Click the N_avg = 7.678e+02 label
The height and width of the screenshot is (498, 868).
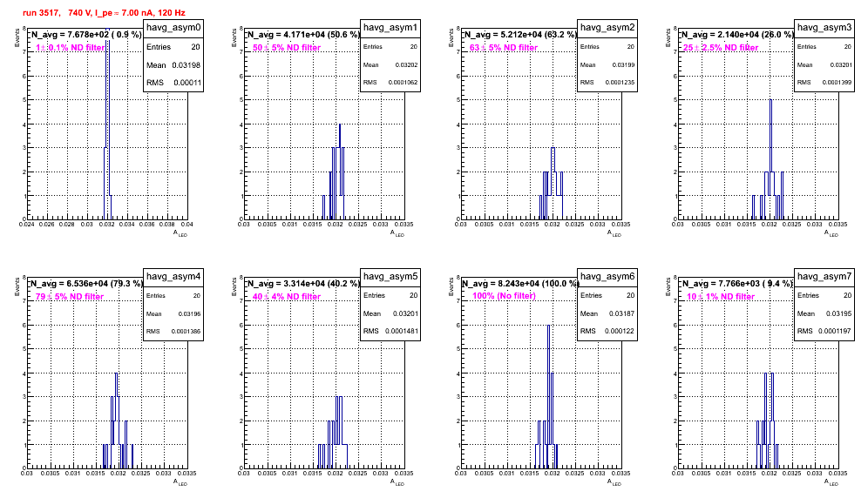(x=85, y=35)
